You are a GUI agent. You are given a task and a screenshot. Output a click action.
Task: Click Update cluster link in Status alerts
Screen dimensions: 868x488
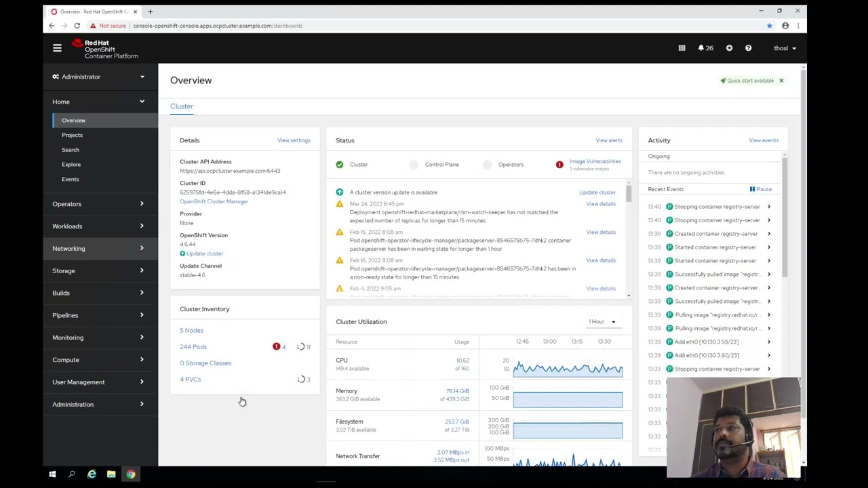click(597, 192)
